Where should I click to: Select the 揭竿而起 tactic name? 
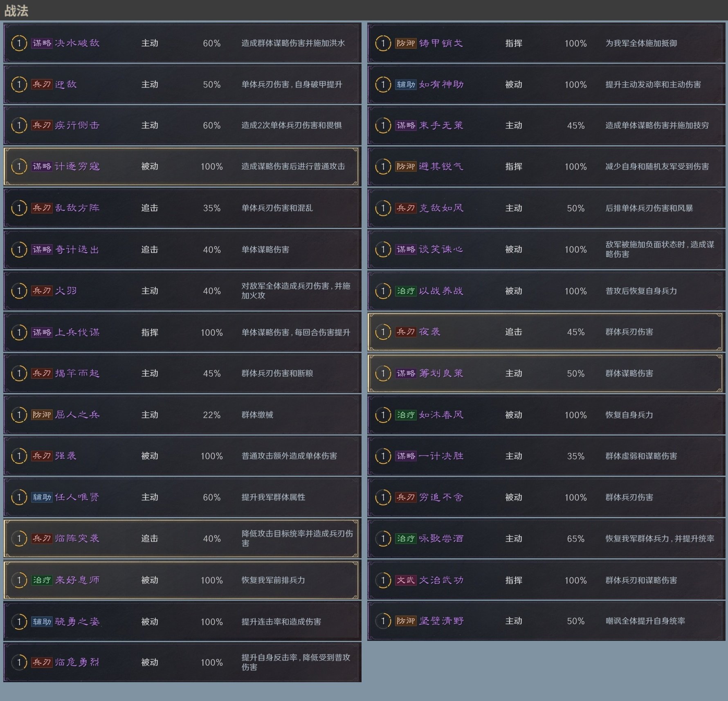click(77, 373)
